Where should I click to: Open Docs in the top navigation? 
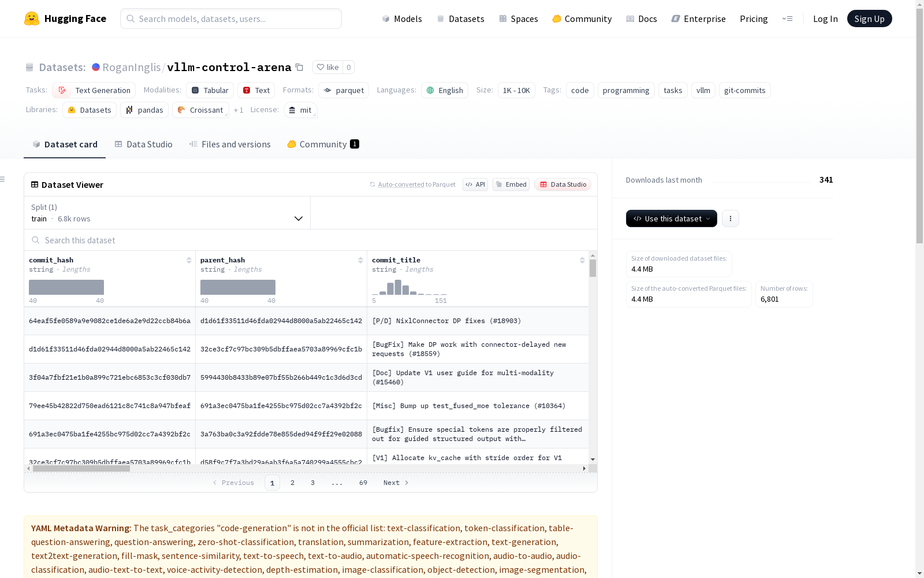pyautogui.click(x=642, y=18)
